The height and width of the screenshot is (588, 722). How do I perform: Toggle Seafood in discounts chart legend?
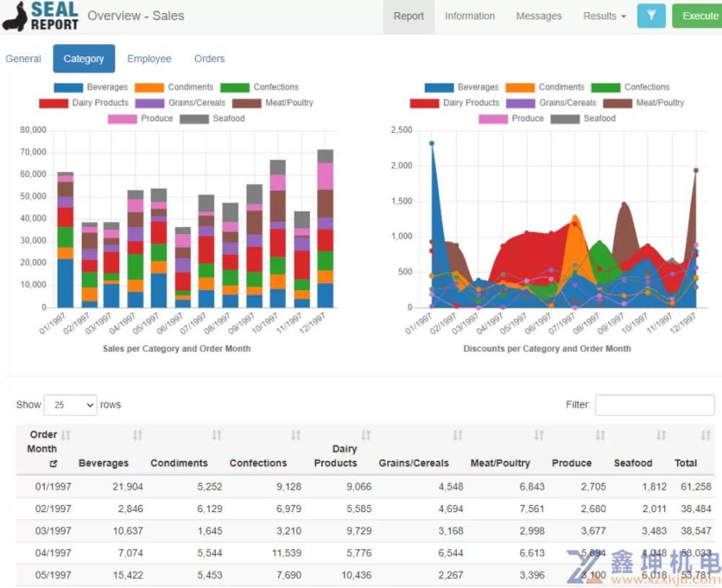(583, 118)
